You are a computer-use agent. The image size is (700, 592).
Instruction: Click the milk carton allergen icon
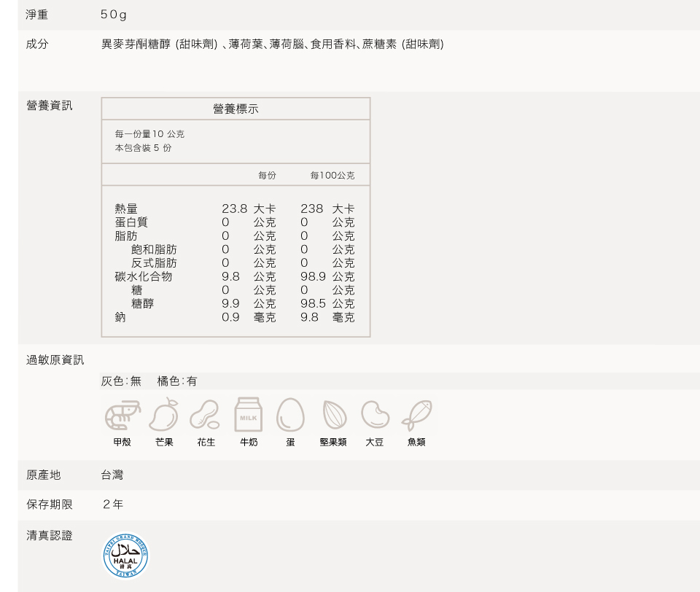[249, 415]
